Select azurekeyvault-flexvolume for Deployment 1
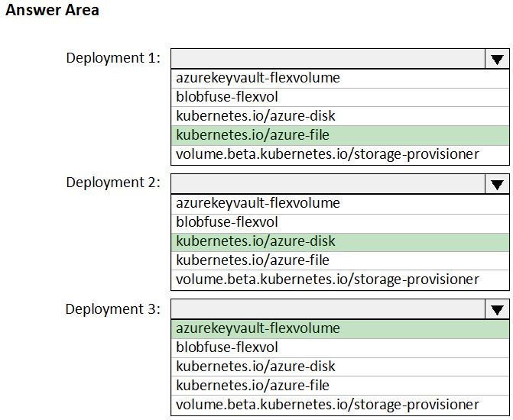The image size is (513, 420). [x=340, y=79]
